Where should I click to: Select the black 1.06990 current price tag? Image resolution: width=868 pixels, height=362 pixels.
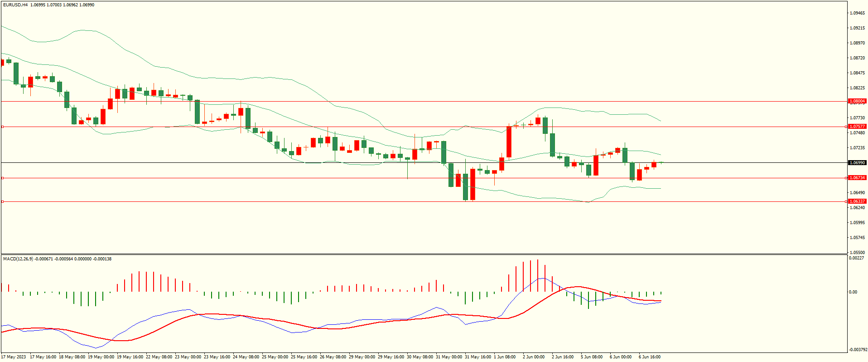[857, 162]
